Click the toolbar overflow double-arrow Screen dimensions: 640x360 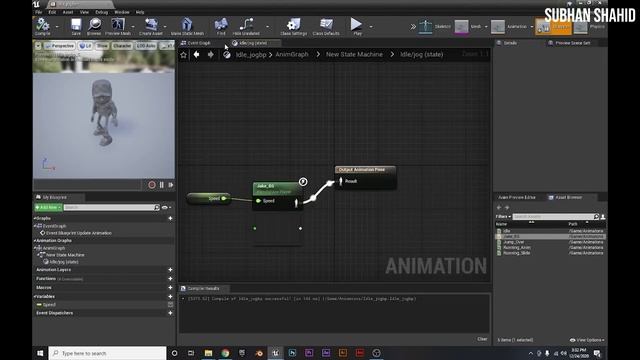[413, 27]
